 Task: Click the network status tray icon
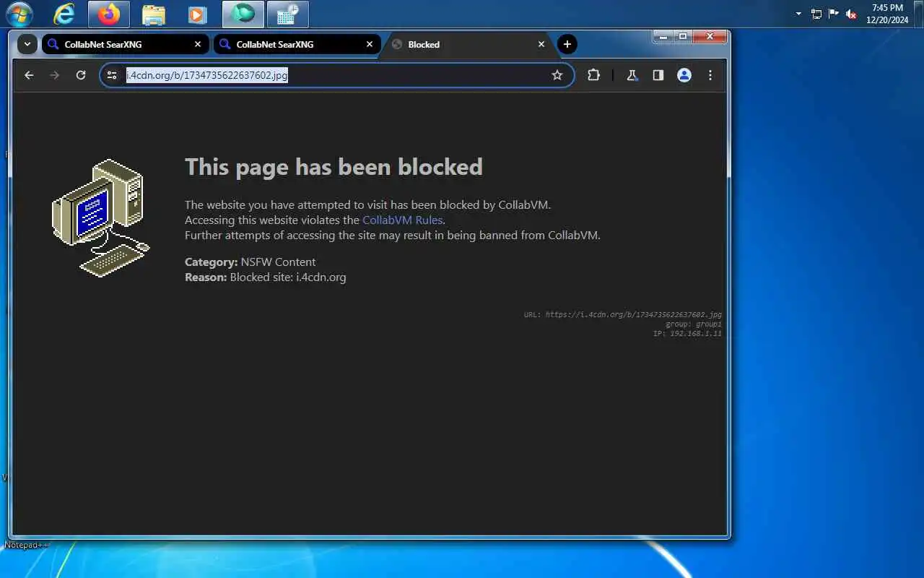pyautogui.click(x=816, y=14)
